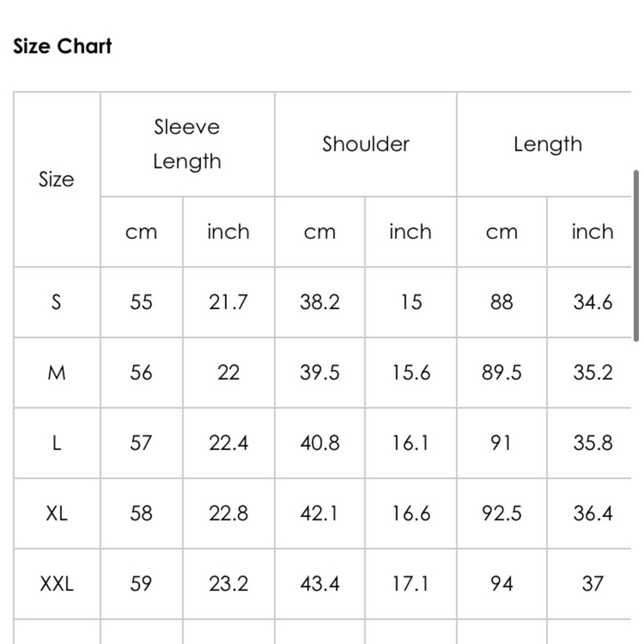The height and width of the screenshot is (644, 644).
Task: Click the L size row label
Action: click(57, 443)
